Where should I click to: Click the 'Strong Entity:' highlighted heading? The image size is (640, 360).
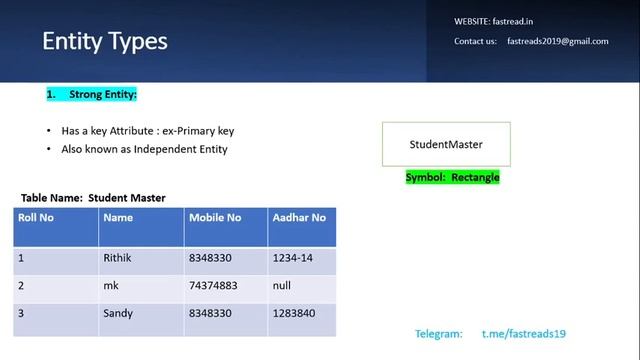coord(91,94)
